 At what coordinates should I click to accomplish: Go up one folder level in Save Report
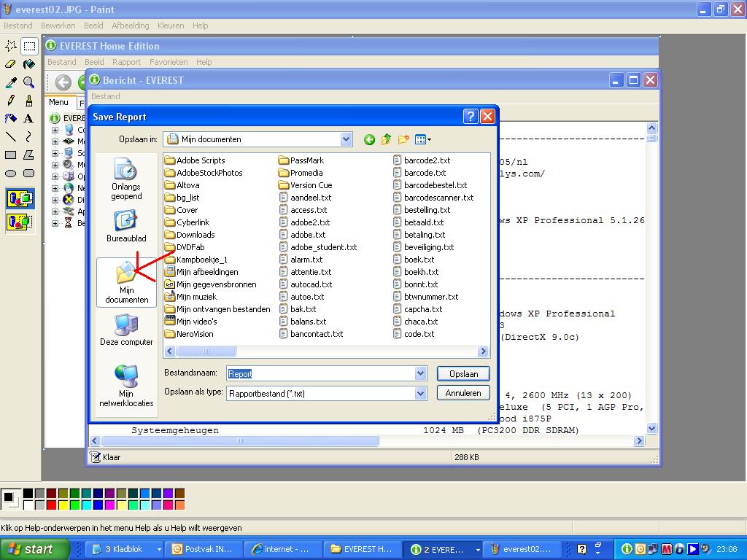coord(387,139)
